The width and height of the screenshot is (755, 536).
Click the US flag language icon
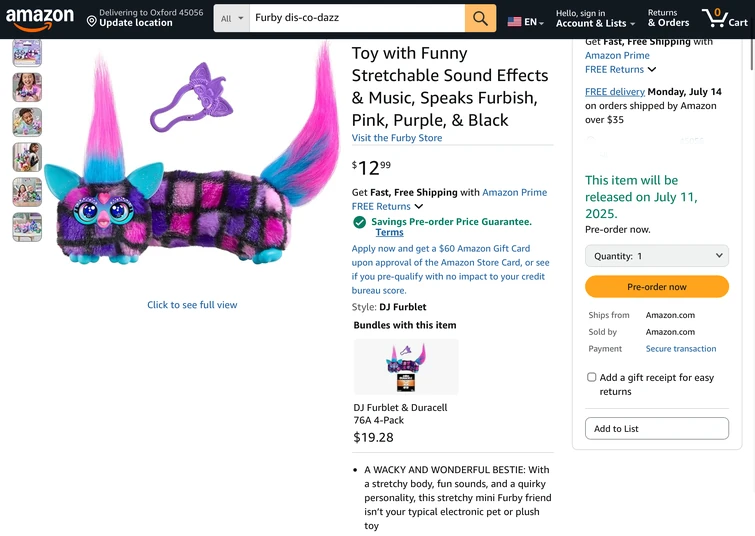(514, 22)
